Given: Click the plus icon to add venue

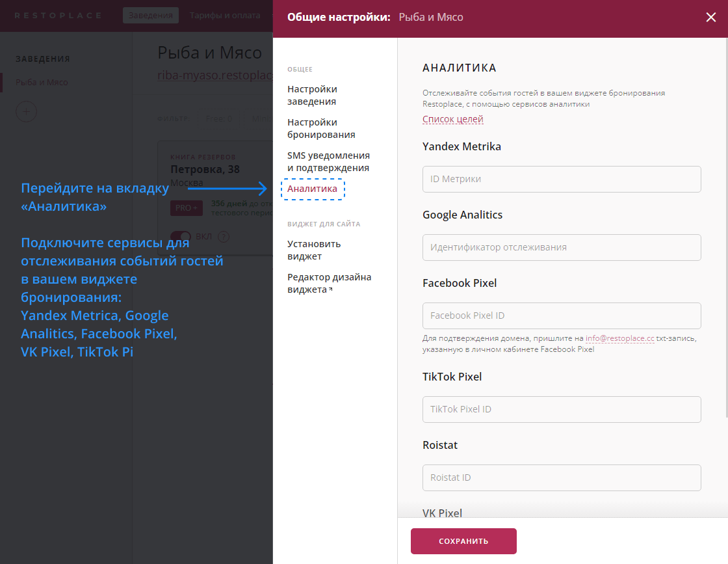Looking at the screenshot, I should [26, 111].
